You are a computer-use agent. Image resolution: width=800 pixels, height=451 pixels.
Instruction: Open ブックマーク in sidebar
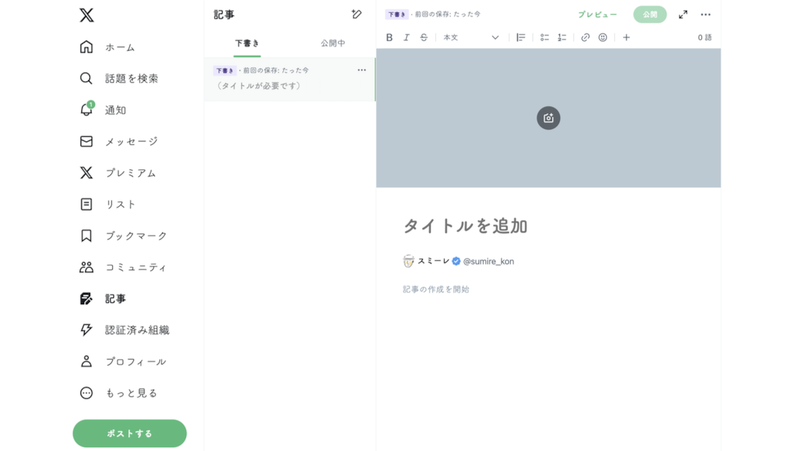coord(123,236)
